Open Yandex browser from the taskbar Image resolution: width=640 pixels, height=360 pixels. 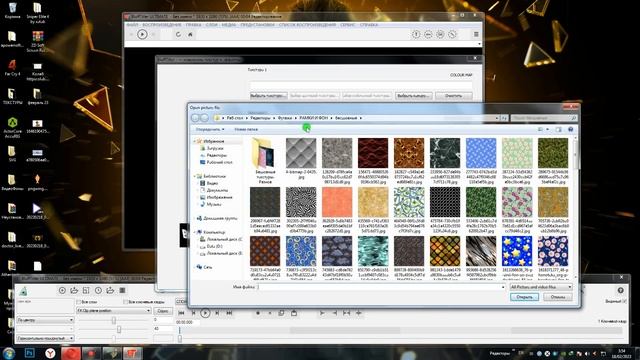(50, 353)
